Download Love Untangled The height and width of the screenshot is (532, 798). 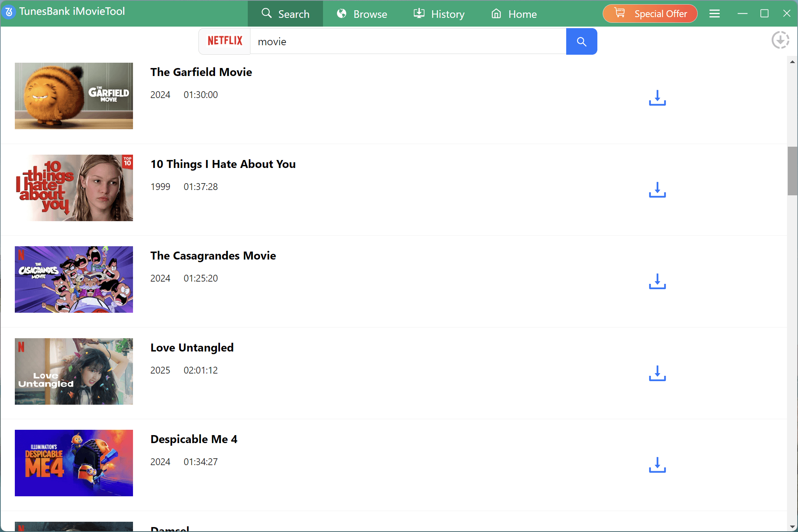657,373
